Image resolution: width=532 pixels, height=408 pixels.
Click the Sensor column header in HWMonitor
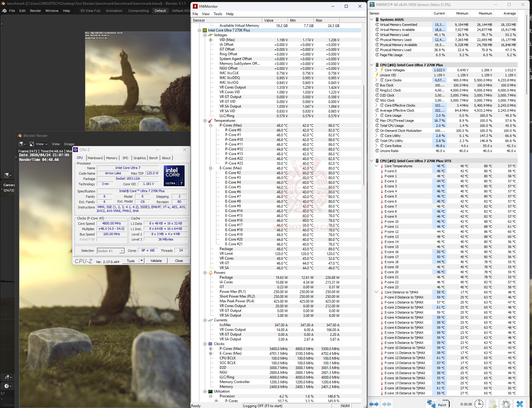226,20
